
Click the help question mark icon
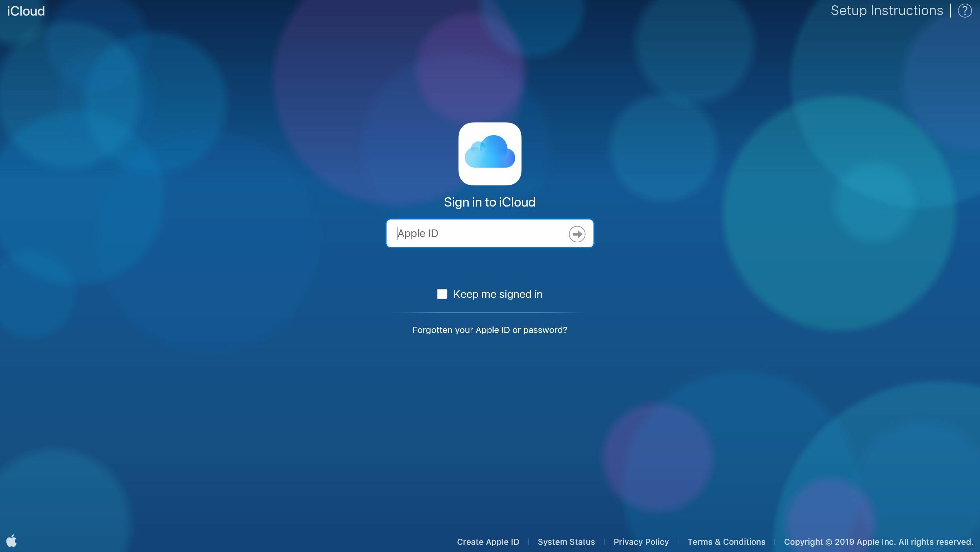pos(964,11)
